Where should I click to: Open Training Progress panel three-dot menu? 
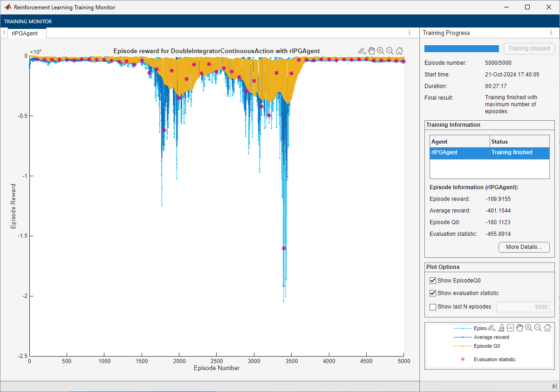pos(552,33)
